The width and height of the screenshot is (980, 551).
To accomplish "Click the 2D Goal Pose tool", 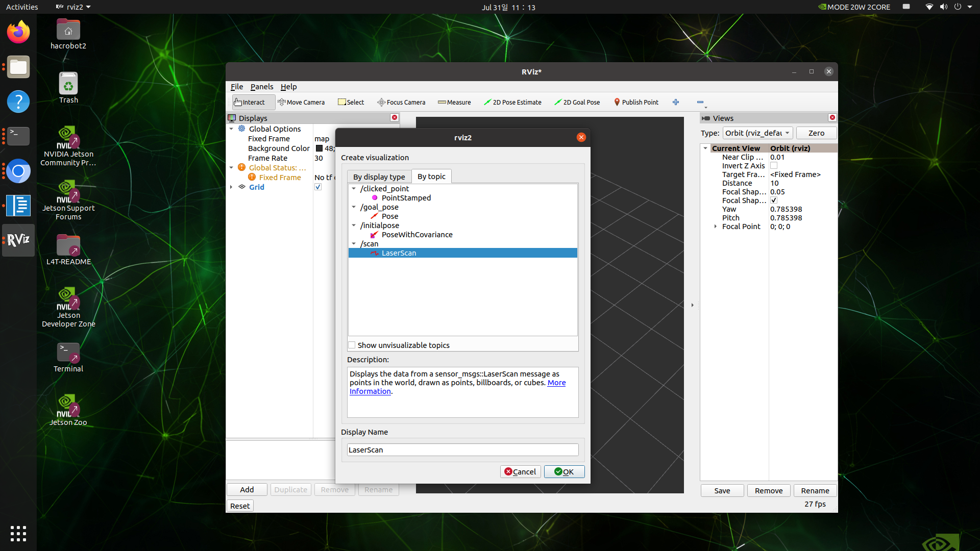I will pyautogui.click(x=577, y=102).
